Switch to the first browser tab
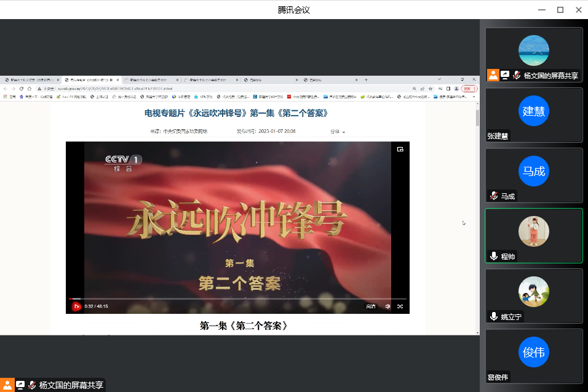Screen dimensions: 588x392 [x=30, y=80]
